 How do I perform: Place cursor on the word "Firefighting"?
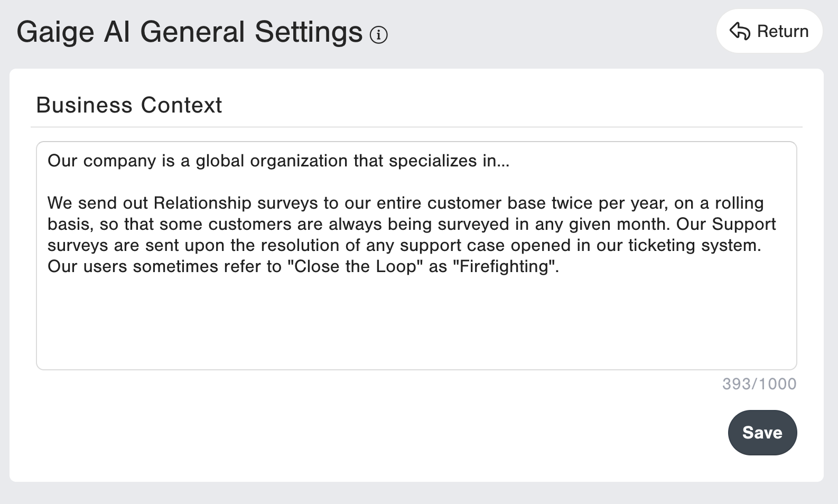pos(504,267)
